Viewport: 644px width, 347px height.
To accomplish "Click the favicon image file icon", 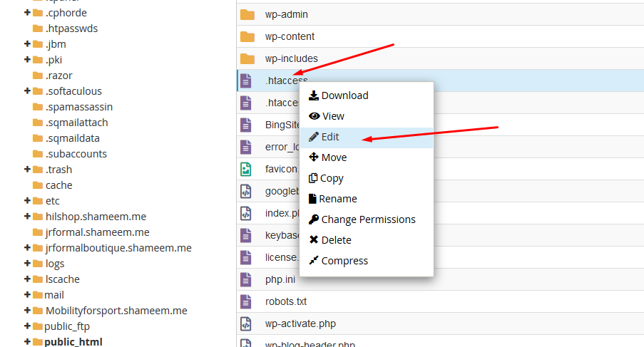I will [x=246, y=169].
